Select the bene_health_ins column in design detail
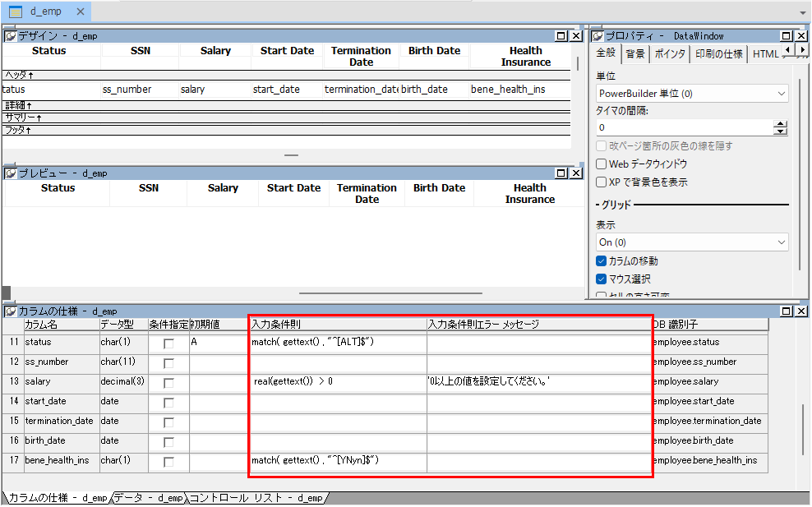The height and width of the screenshot is (507, 812). (520, 90)
